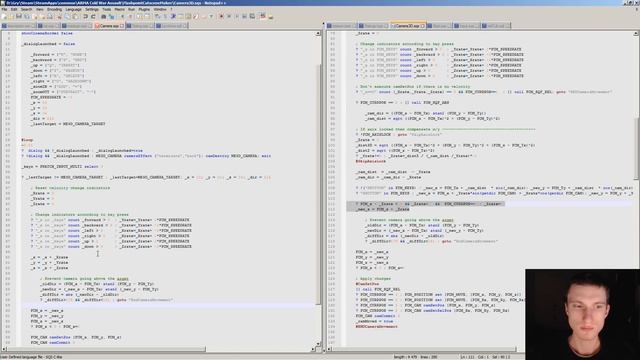Start macro recording with red button

pos(221,16)
